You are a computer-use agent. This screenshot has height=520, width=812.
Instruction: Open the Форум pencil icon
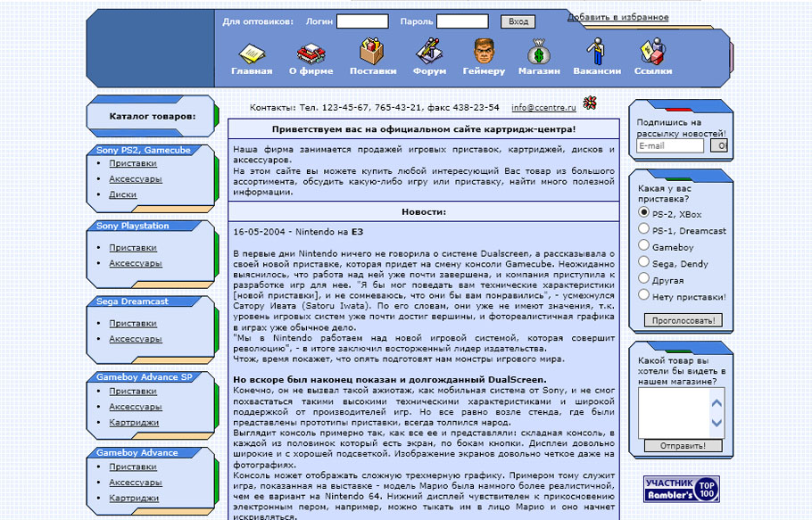(430, 52)
